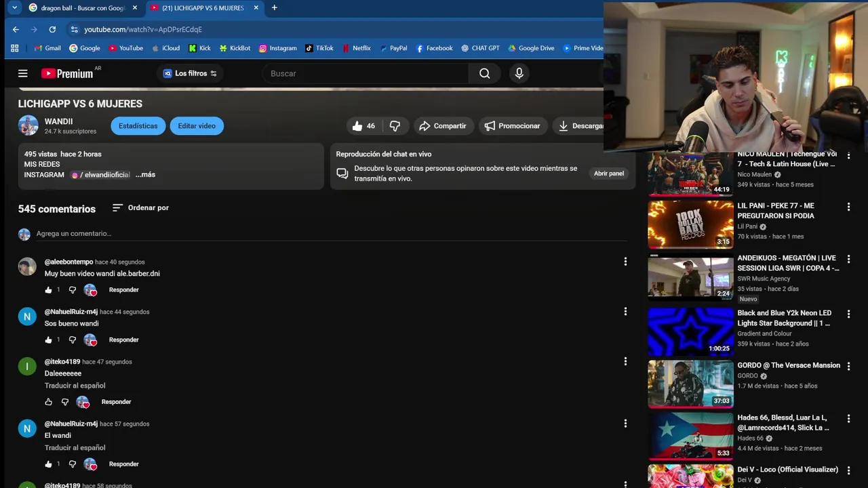Activate voice search microphone
The image size is (868, 488).
tap(519, 73)
